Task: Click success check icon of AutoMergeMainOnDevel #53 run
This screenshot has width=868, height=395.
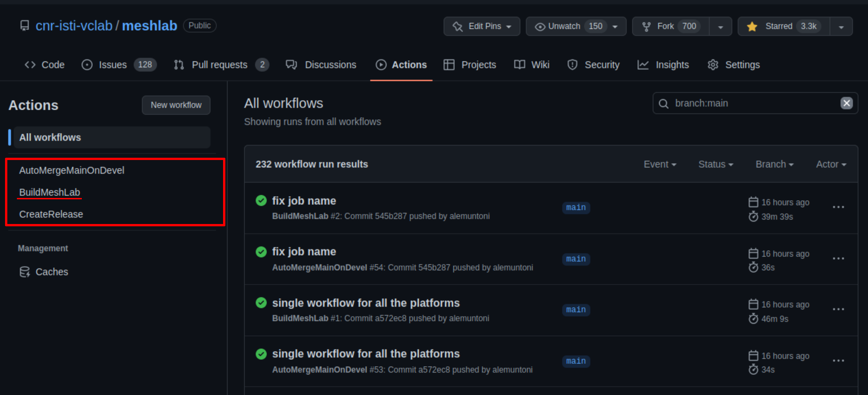Action: click(261, 354)
